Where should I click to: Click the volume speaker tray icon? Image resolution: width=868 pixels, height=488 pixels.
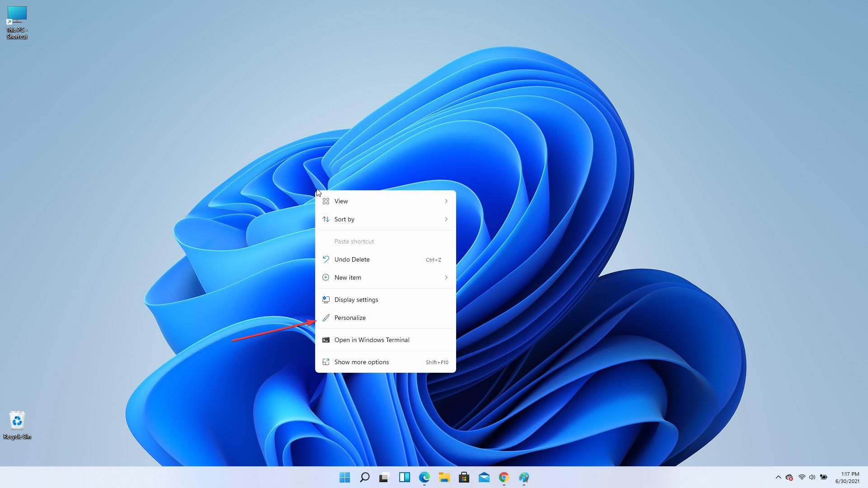(x=812, y=477)
